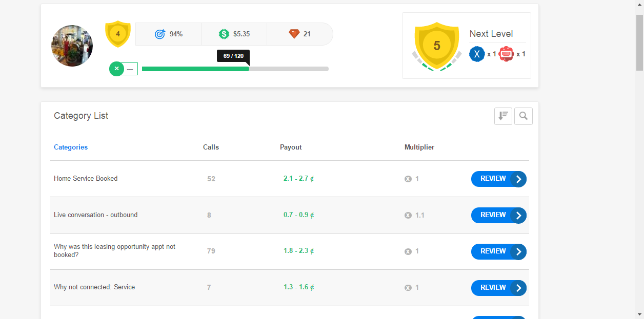The image size is (644, 319).
Task: Select Why not connected: Service name
Action: pyautogui.click(x=94, y=287)
